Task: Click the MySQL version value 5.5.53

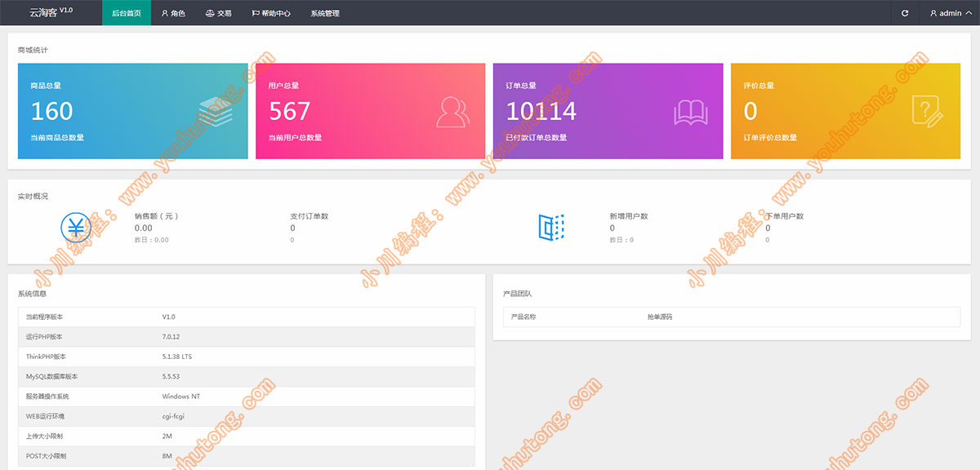Action: (171, 376)
